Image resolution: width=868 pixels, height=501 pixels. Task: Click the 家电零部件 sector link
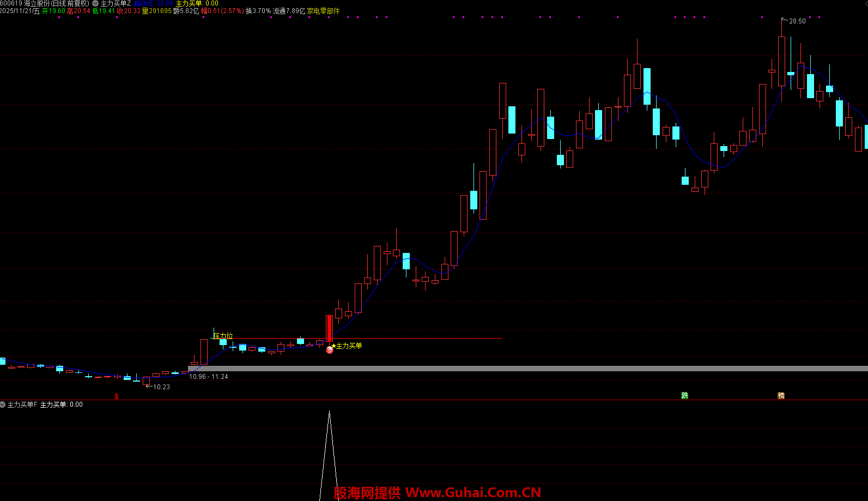[x=323, y=11]
